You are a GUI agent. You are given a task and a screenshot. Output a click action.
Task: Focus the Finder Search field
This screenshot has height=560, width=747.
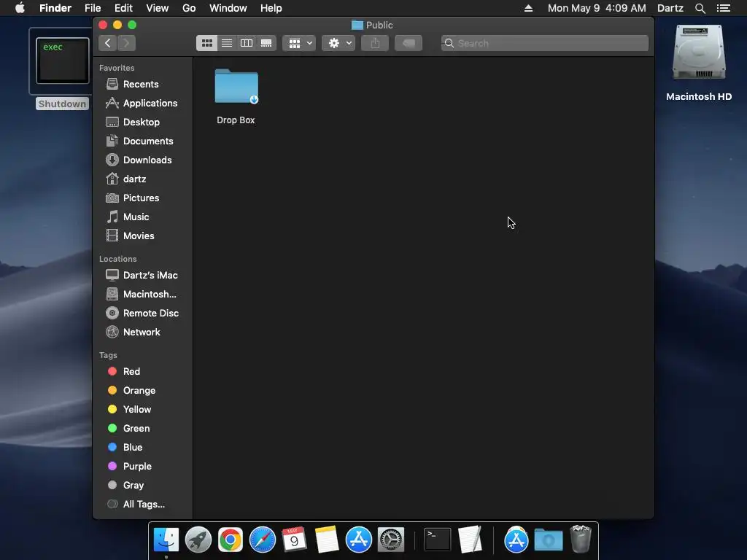(x=544, y=43)
